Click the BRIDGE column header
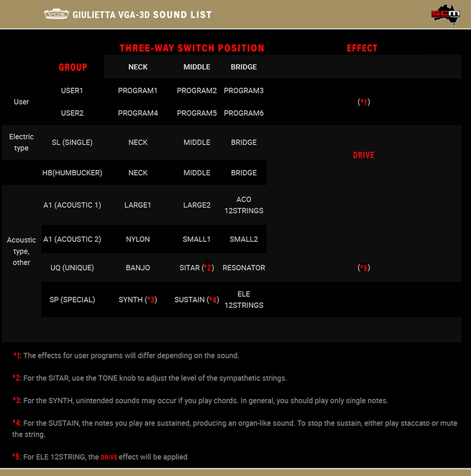Image resolution: width=471 pixels, height=476 pixels. tap(244, 67)
